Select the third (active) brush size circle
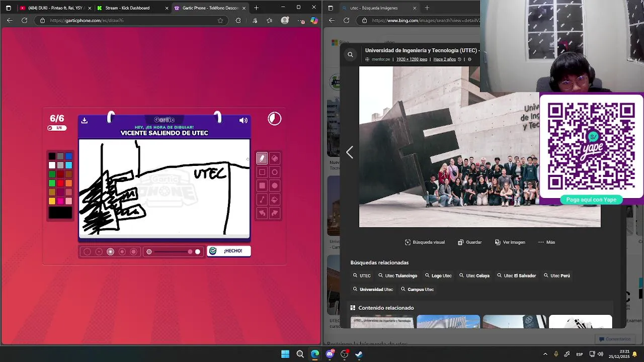Viewport: 644px width, 362px height. (110, 251)
